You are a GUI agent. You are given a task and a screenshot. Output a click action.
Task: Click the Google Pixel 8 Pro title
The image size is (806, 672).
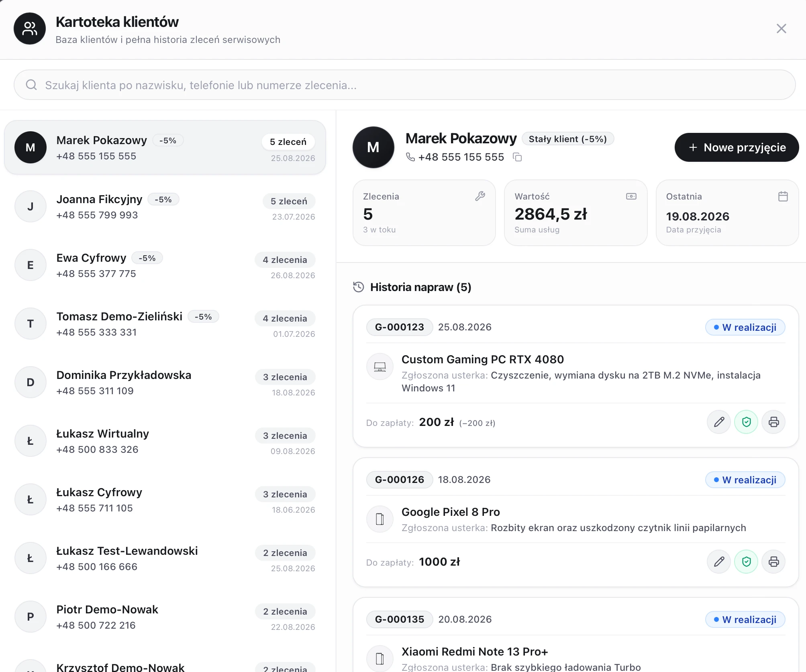[451, 512]
